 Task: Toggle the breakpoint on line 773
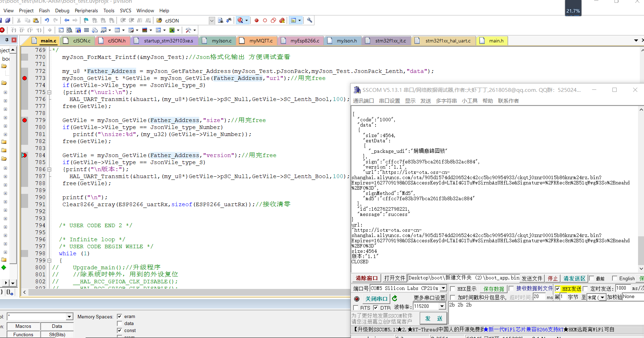pos(25,78)
